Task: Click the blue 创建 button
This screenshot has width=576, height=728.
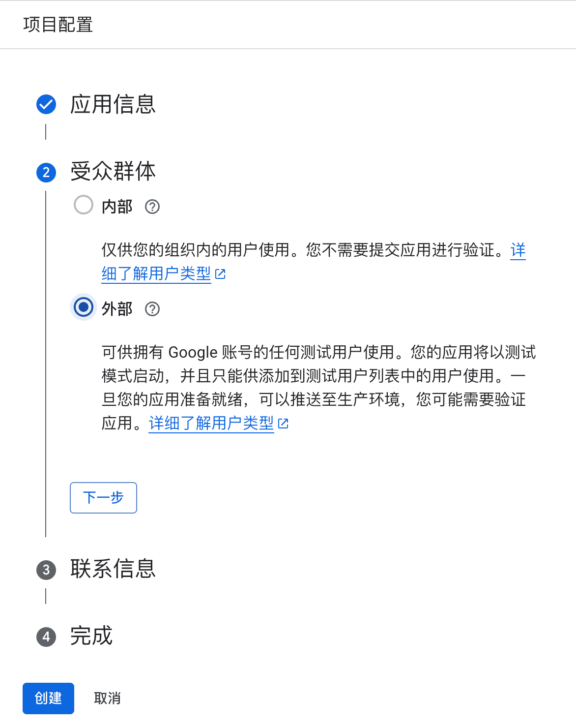Action: tap(48, 698)
